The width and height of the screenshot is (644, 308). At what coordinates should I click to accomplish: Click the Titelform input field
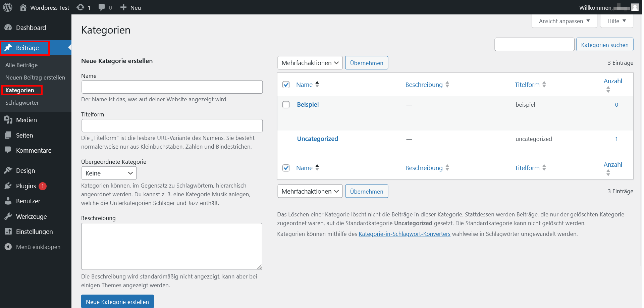coord(172,125)
